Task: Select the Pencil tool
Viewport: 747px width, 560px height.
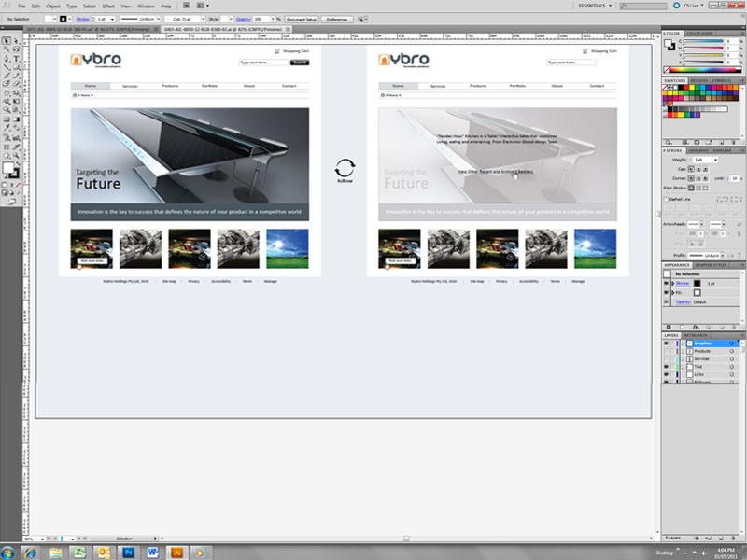Action: click(x=16, y=76)
